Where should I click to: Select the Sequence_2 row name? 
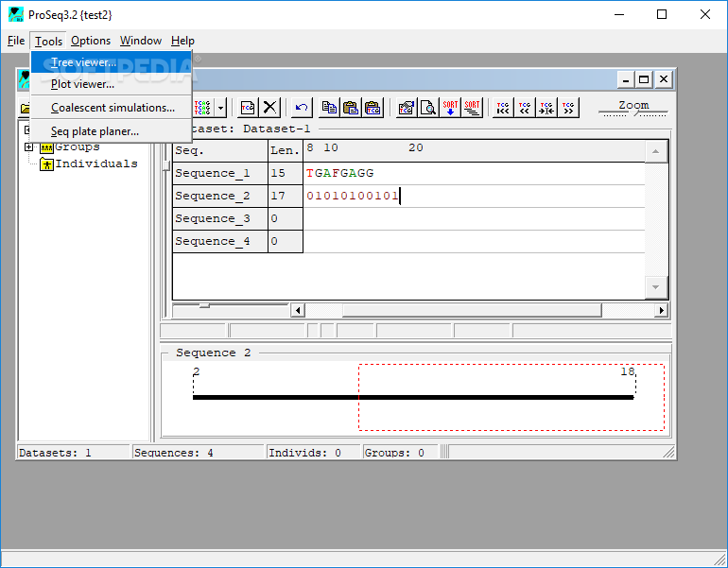[x=220, y=197]
